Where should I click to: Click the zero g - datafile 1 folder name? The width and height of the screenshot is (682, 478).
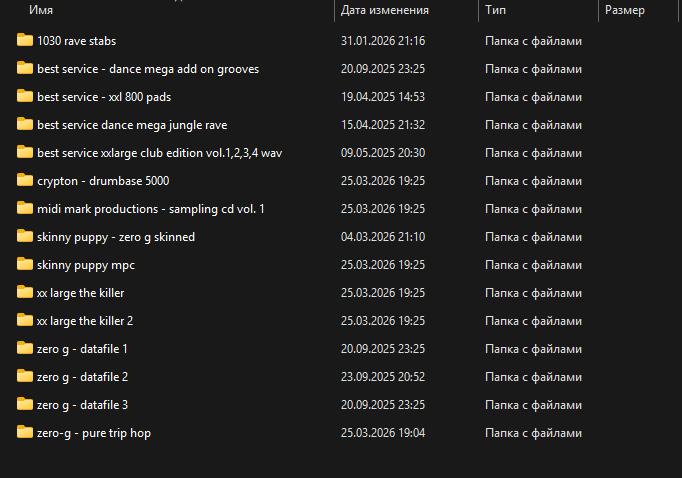pyautogui.click(x=82, y=349)
